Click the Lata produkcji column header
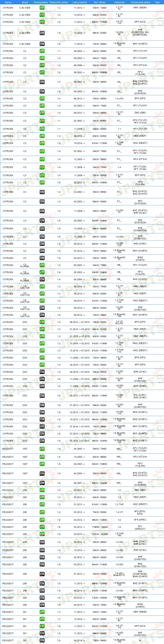The image size is (164, 644). click(80, 2)
